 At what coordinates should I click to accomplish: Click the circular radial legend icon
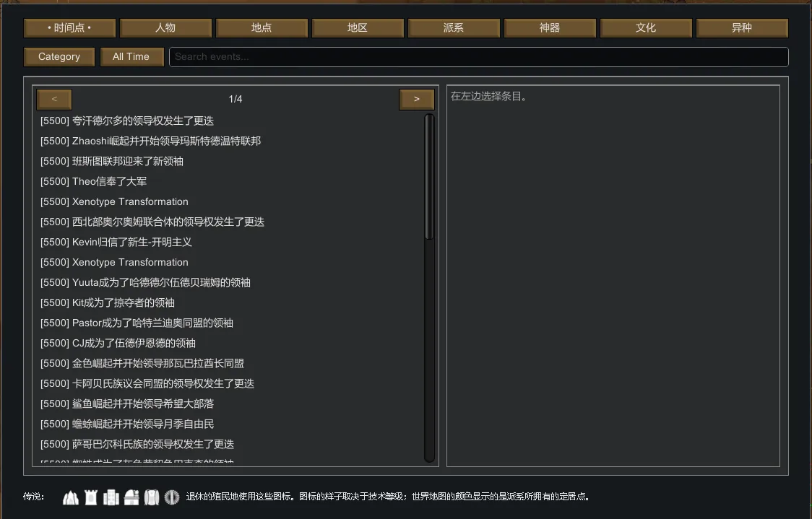click(171, 497)
